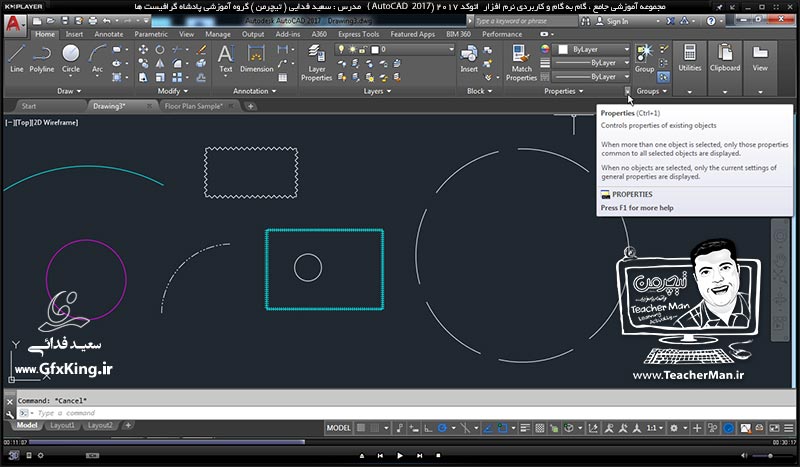Expand the Draw panel dropdown
800x467 pixels.
coord(69,91)
